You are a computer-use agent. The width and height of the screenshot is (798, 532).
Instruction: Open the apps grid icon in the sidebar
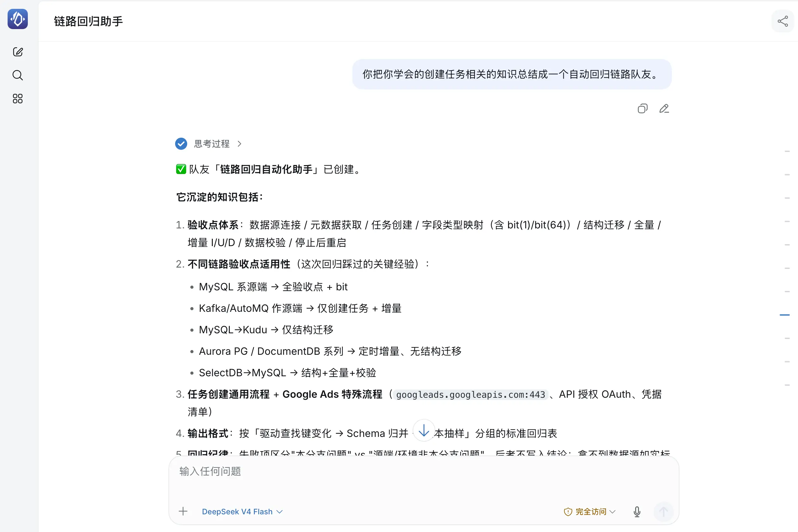coord(18,99)
